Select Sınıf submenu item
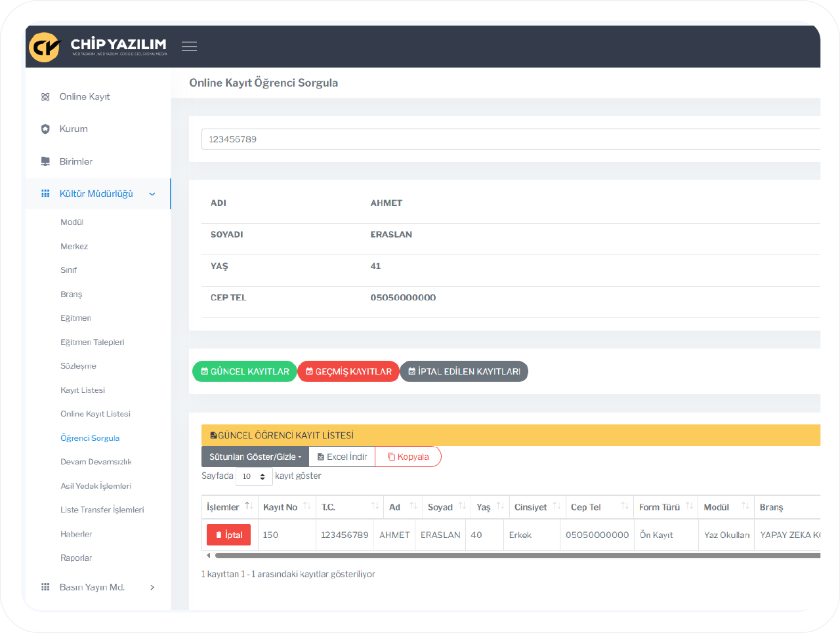The height and width of the screenshot is (633, 840). pos(69,270)
